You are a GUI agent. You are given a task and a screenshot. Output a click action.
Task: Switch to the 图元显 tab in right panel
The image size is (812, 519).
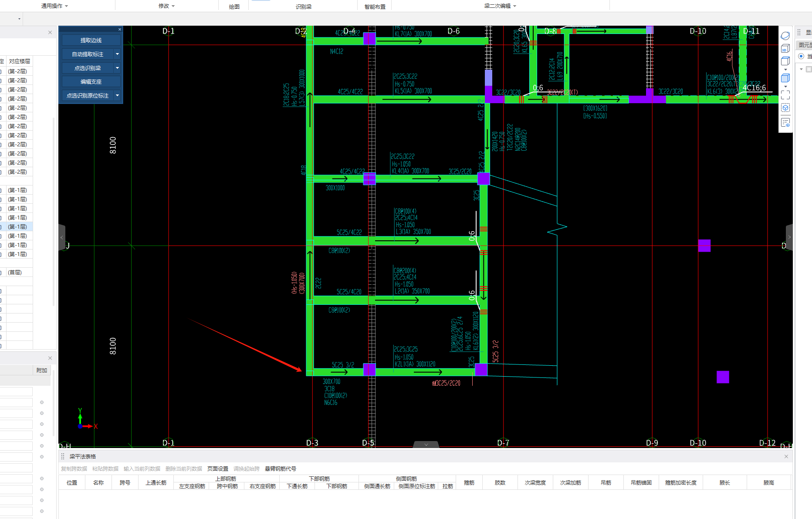click(805, 45)
